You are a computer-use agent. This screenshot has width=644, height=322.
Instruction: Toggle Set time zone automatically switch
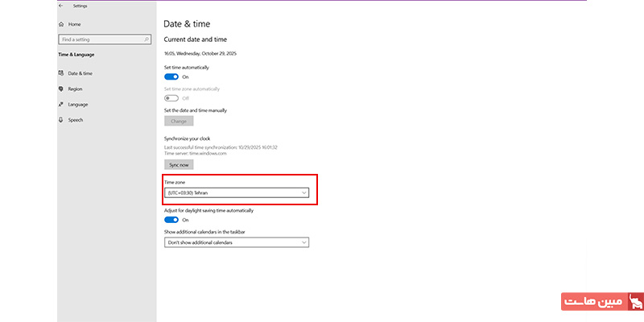tap(171, 98)
